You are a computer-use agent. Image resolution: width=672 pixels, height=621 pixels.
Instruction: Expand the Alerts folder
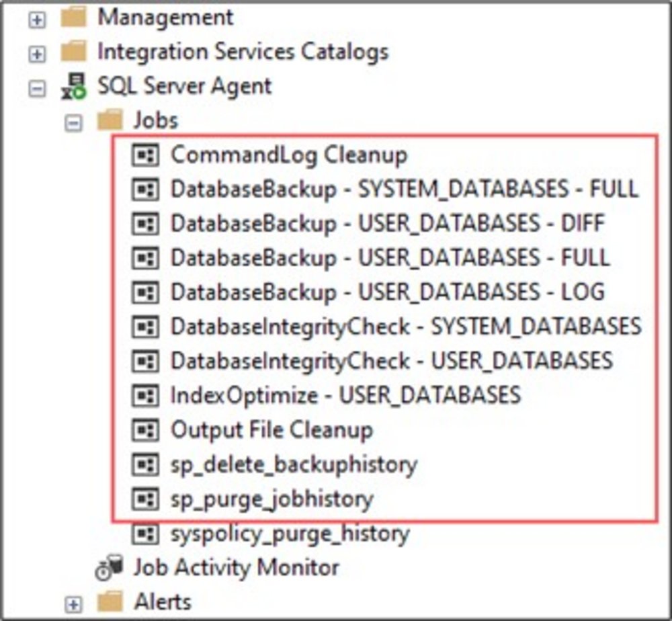73,603
